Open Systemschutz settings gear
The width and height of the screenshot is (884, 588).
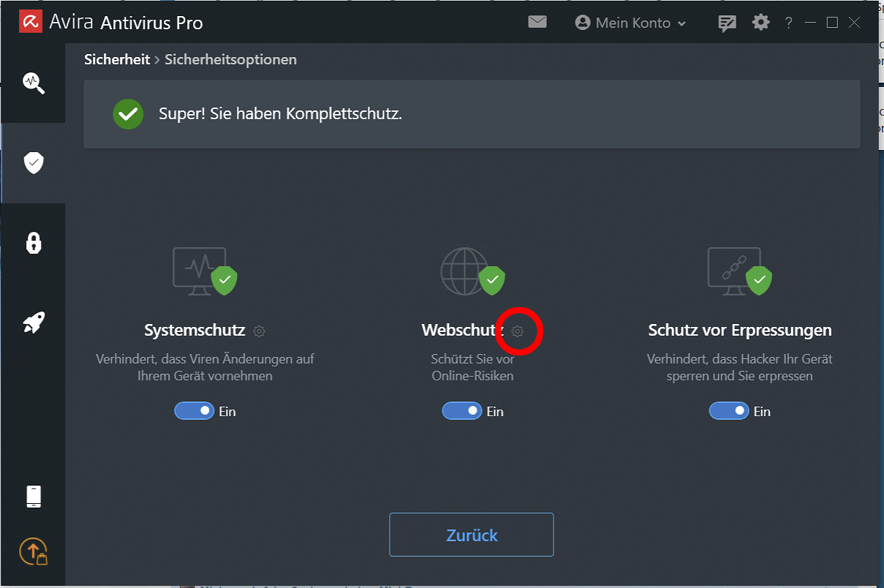[259, 331]
